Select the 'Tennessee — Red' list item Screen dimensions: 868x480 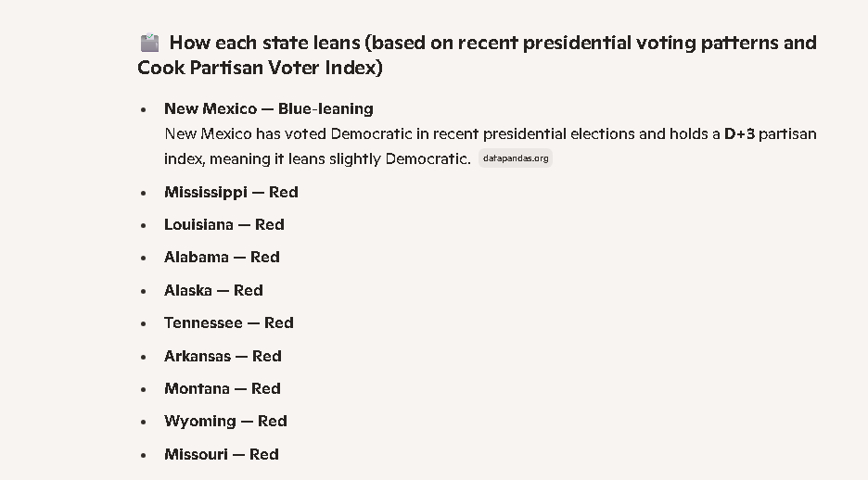[x=228, y=322]
